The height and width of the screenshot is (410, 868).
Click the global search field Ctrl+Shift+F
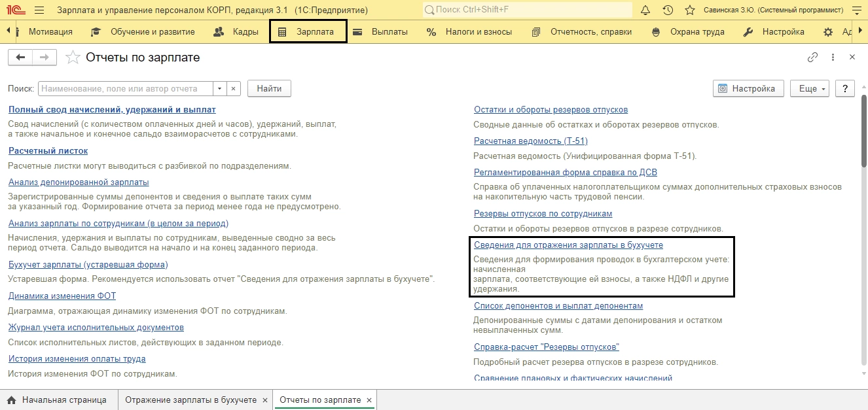528,10
